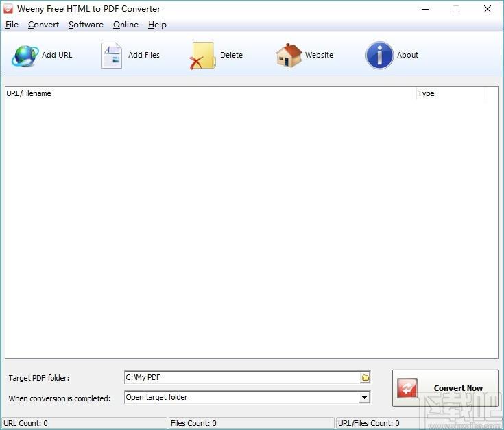Open the Website house icon
This screenshot has width=504, height=430.
288,56
